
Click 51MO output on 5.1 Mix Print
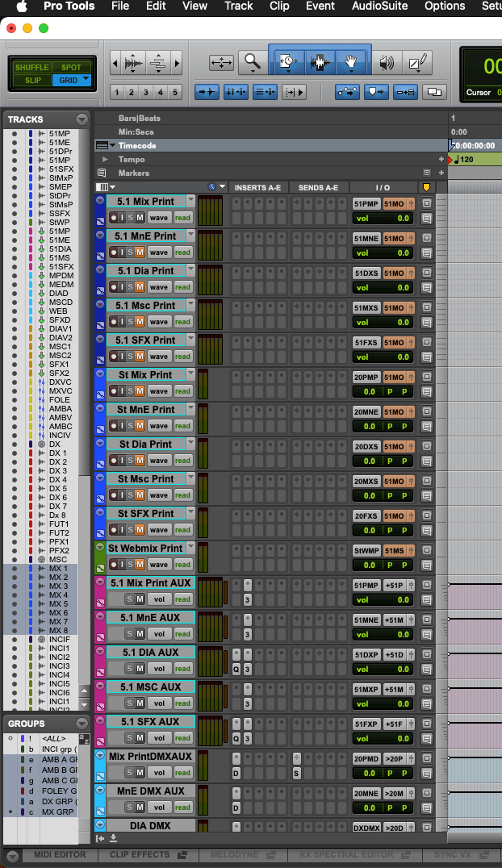pyautogui.click(x=394, y=204)
